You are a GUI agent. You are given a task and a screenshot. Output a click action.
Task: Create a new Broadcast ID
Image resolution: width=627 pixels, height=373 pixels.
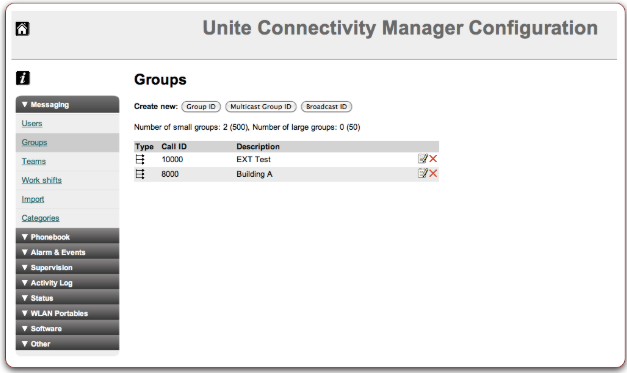[x=326, y=107]
